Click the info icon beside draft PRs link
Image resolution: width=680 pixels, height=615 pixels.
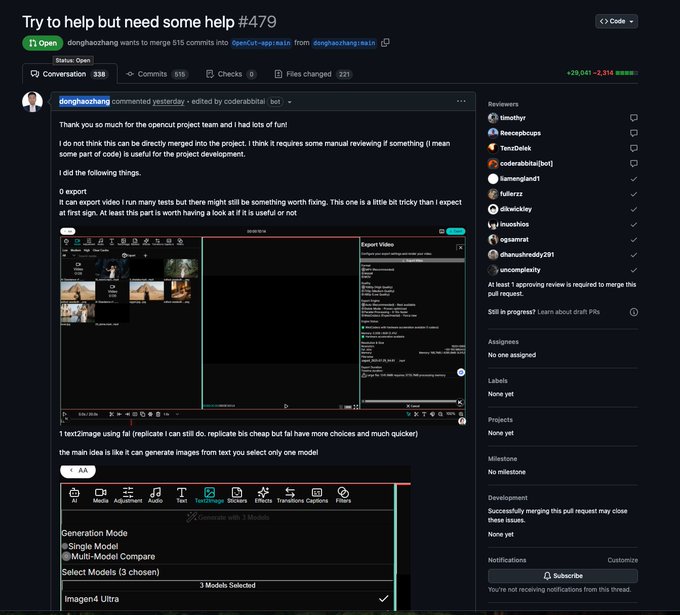[633, 312]
